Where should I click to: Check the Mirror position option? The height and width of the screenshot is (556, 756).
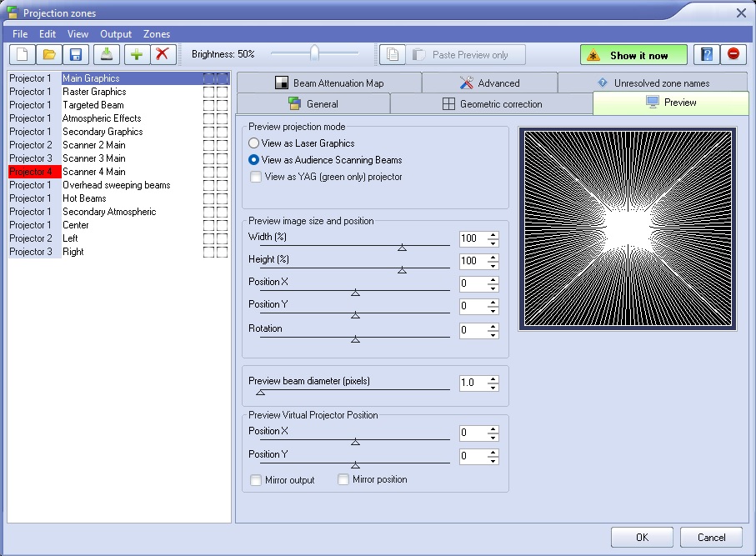coord(343,479)
